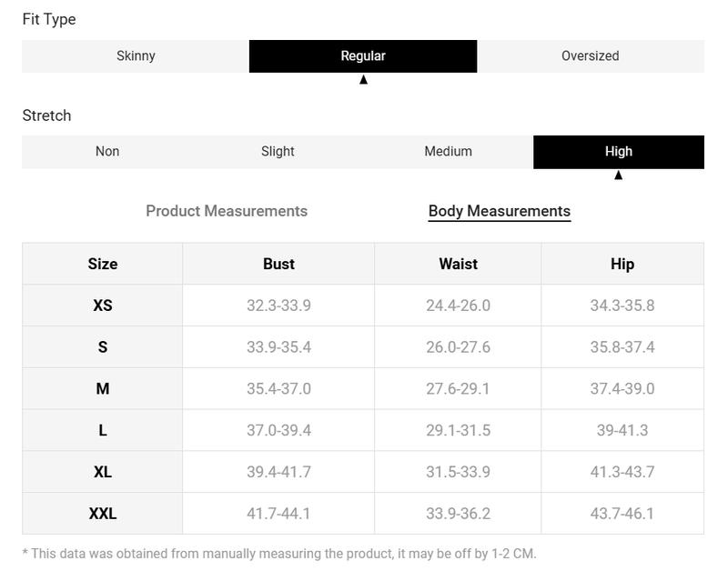Click the L hip value 39-41.3

pyautogui.click(x=622, y=430)
